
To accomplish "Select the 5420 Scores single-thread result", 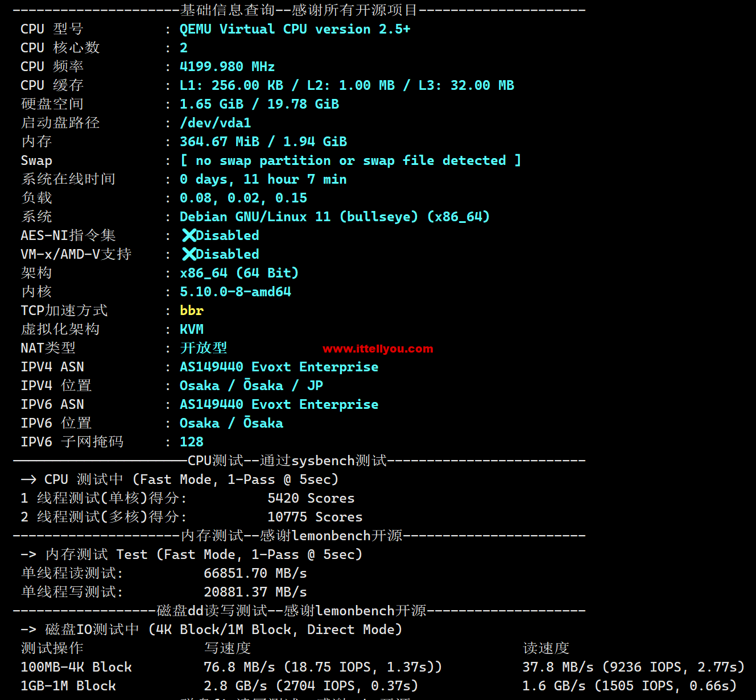I will (x=311, y=498).
